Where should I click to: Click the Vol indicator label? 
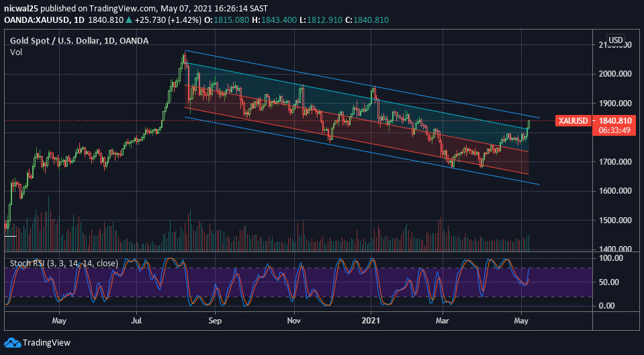[x=16, y=52]
